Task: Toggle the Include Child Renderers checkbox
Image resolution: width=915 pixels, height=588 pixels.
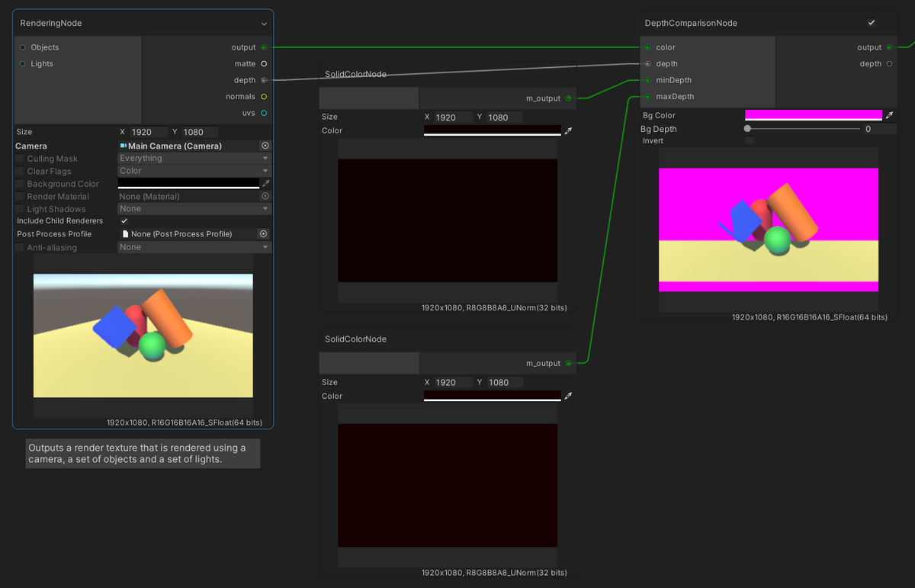Action: coord(124,221)
